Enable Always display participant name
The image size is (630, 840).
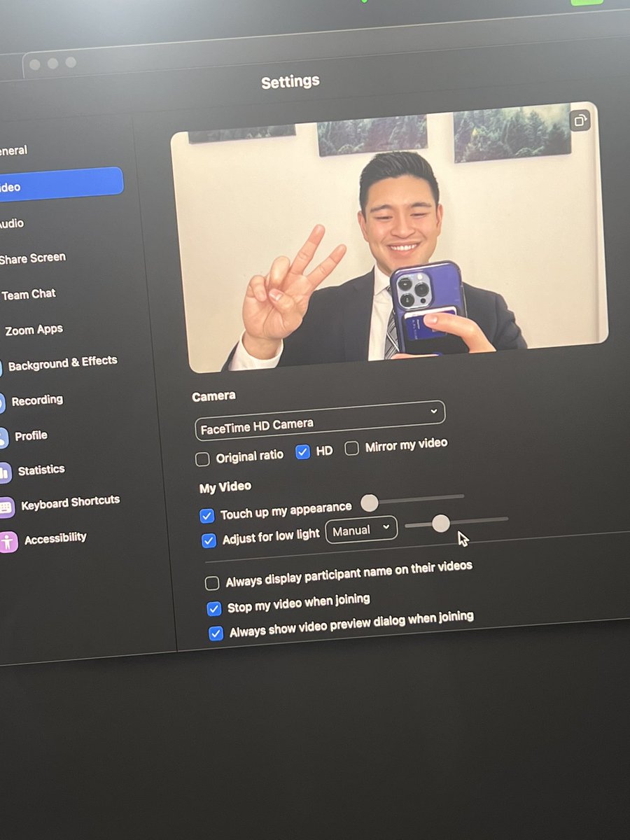[x=211, y=583]
